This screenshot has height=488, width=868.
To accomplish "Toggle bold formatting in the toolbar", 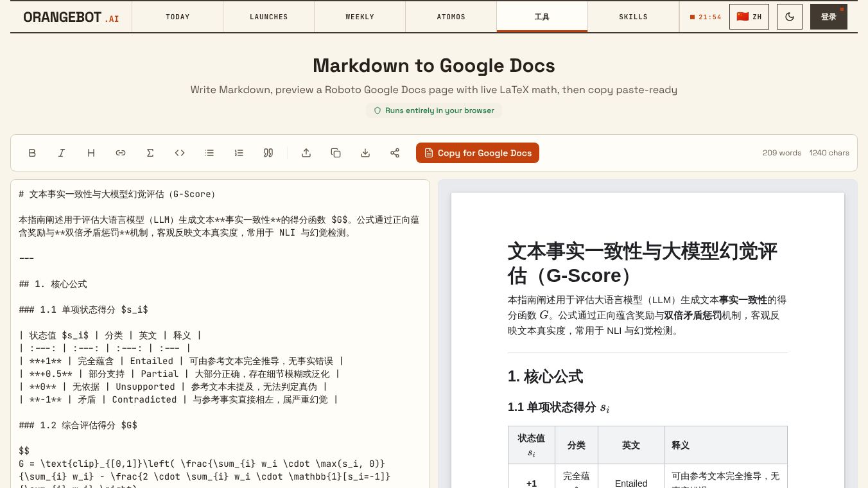I will pos(32,153).
